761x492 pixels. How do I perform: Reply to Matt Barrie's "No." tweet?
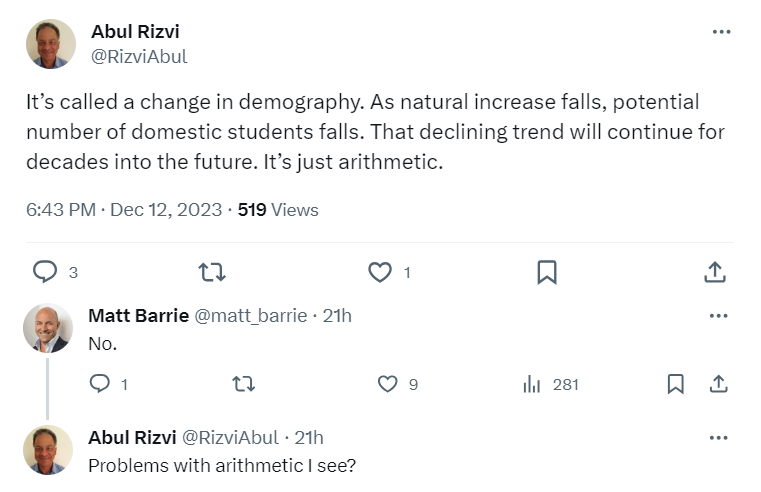[x=100, y=384]
